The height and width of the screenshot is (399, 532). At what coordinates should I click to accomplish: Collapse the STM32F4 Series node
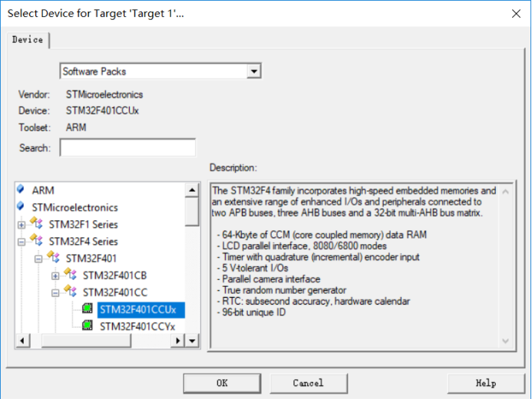(21, 242)
